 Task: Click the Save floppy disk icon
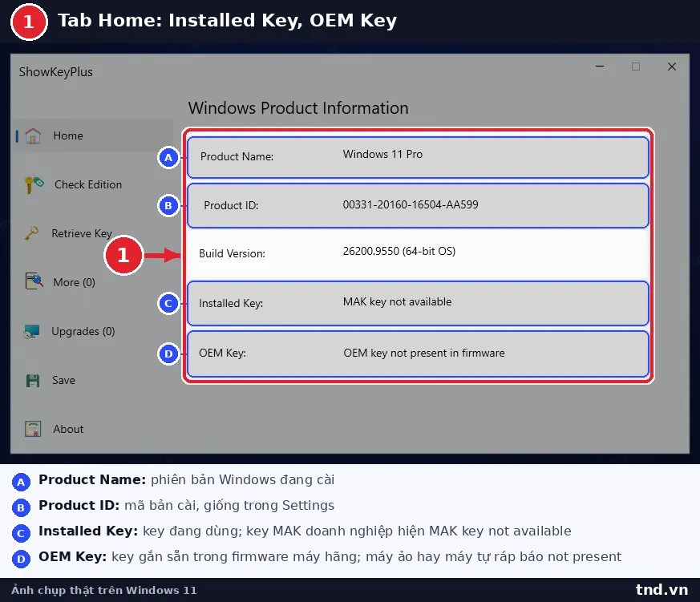[33, 380]
